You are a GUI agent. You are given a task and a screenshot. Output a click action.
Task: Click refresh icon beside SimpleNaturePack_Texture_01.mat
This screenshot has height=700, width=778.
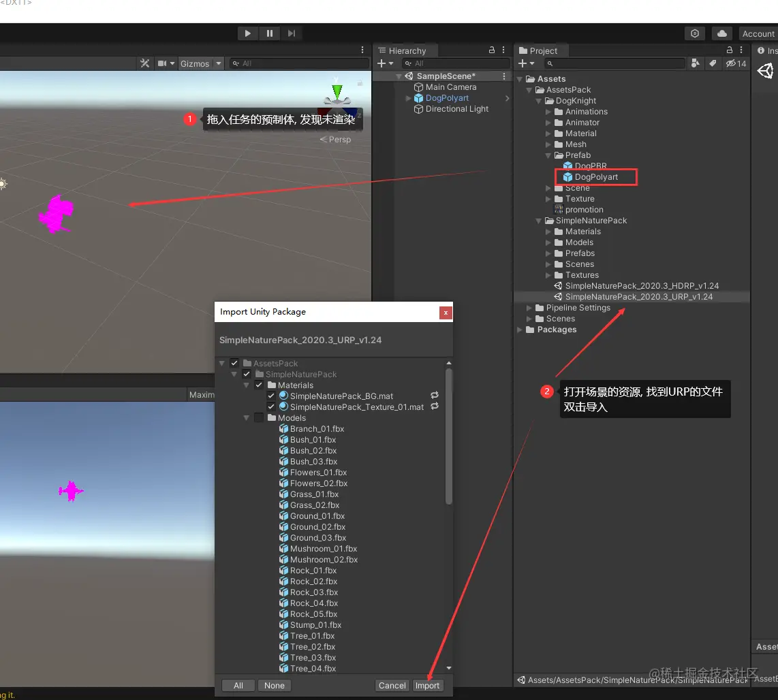pyautogui.click(x=435, y=407)
